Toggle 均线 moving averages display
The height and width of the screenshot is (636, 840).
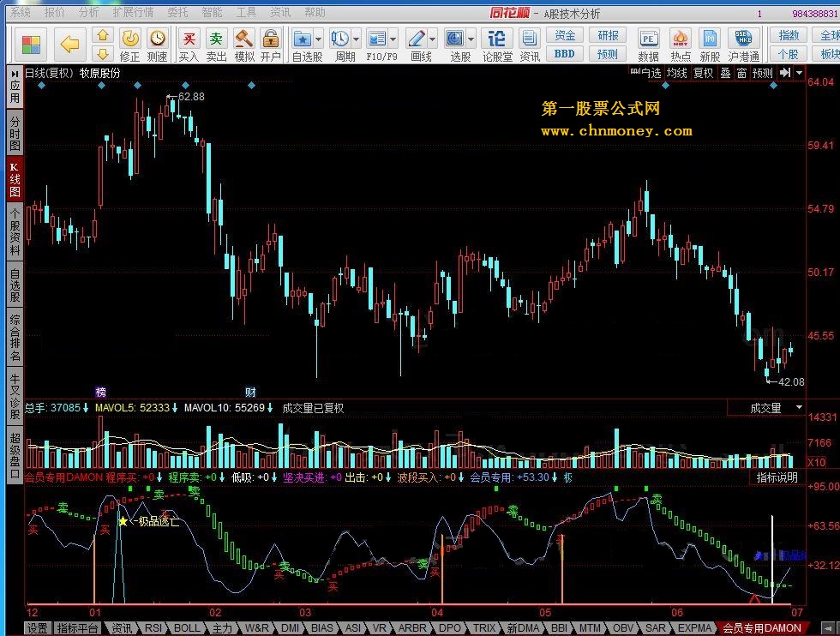pyautogui.click(x=677, y=73)
